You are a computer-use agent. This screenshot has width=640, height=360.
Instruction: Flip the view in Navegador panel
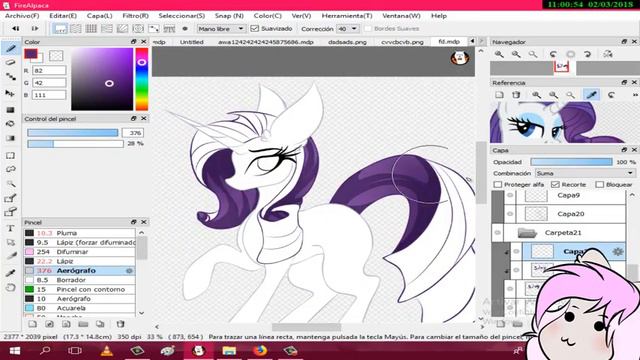point(608,54)
